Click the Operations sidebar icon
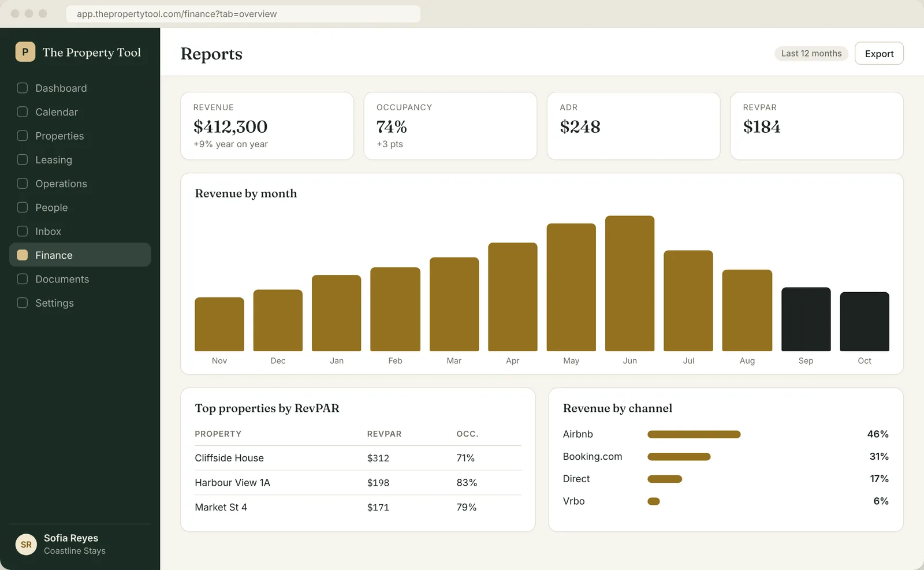Screen dimensions: 924x570 (23, 184)
